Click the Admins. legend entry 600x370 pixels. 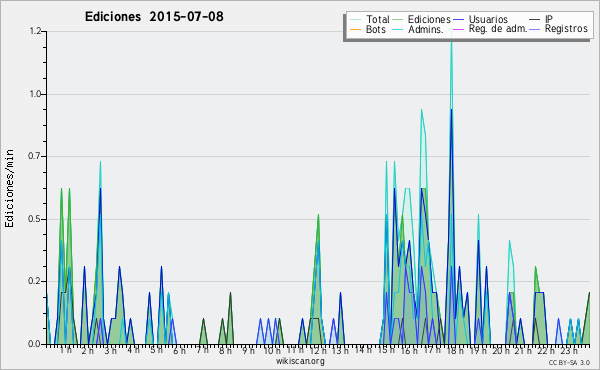click(x=426, y=29)
